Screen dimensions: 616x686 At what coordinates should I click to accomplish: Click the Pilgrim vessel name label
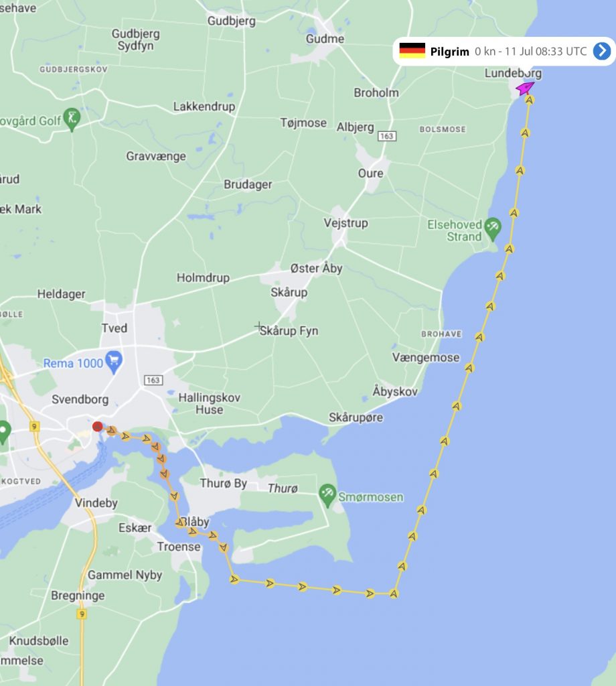pos(449,52)
